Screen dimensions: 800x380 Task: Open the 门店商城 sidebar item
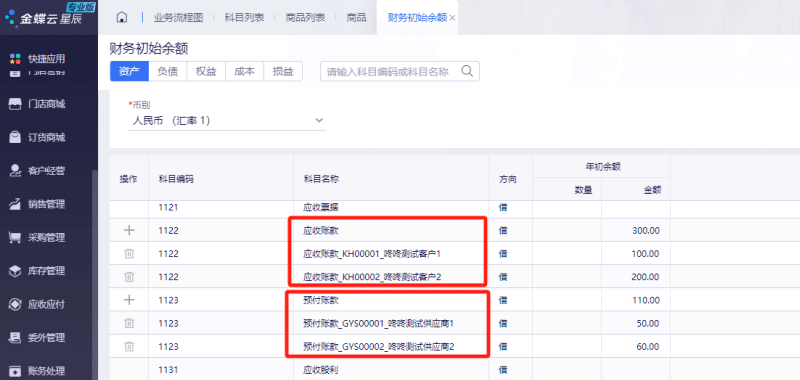37,104
